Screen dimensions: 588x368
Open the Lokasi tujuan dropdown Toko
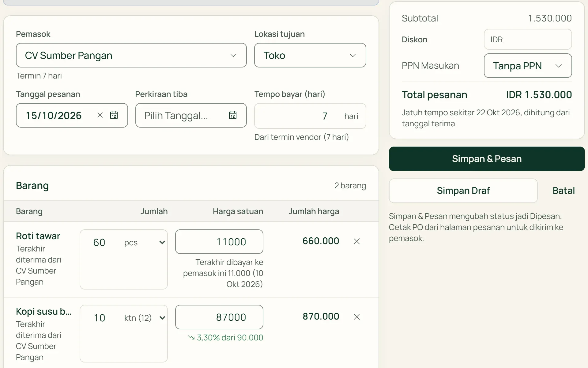pyautogui.click(x=310, y=55)
